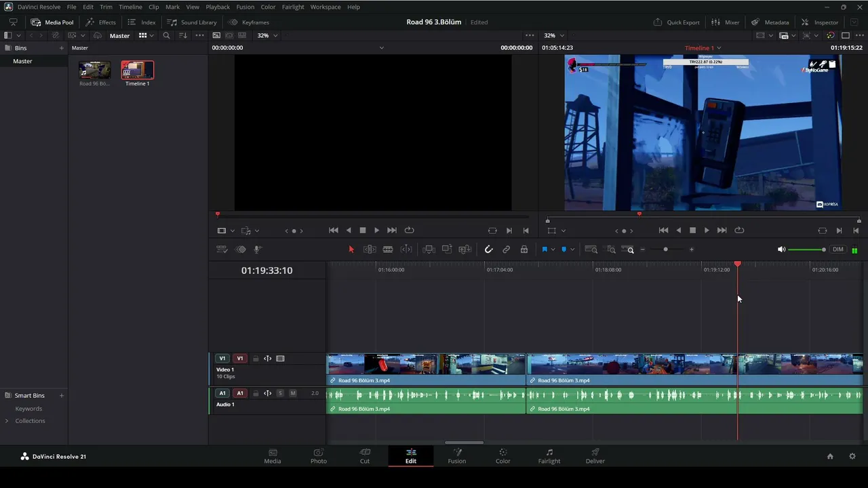
Task: Open timeline viewer zoom 32% dropdown
Action: tap(555, 35)
